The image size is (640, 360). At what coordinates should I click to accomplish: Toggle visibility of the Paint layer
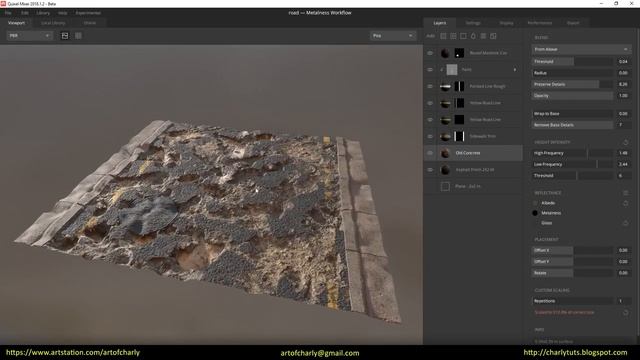tap(430, 70)
